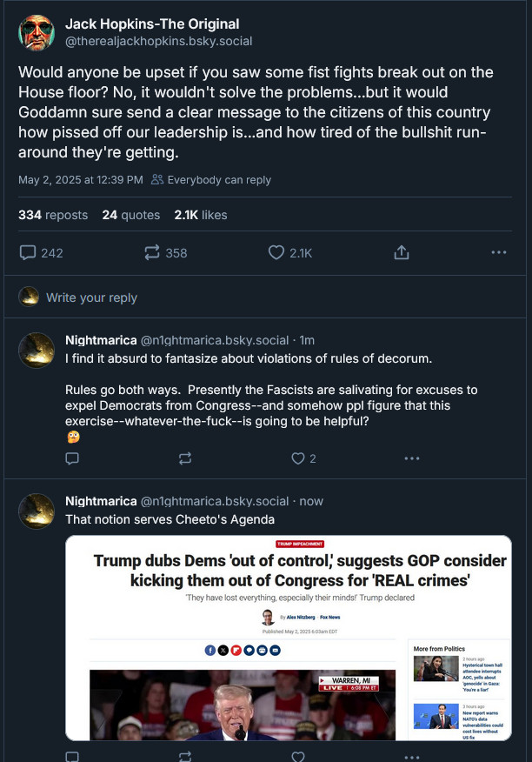Open Jack Hopkins-The Original profile name

[152, 23]
